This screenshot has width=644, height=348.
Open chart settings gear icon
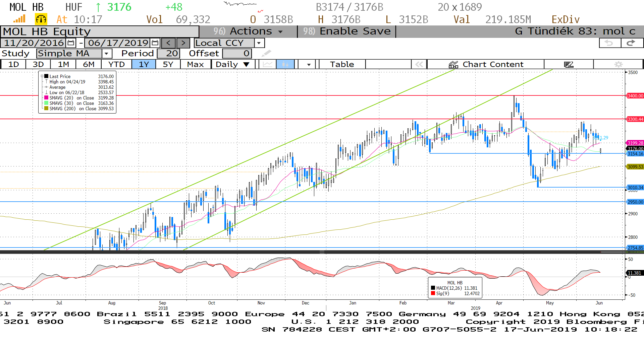pyautogui.click(x=619, y=64)
